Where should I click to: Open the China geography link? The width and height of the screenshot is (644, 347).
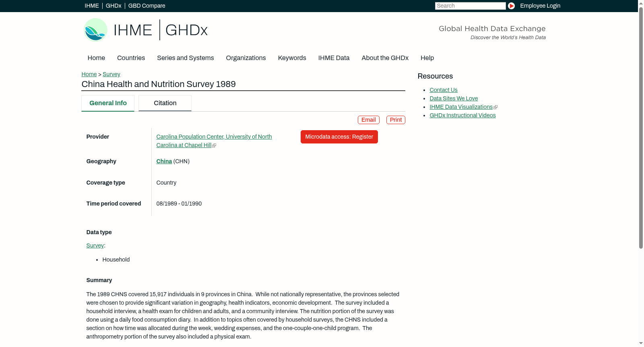click(164, 161)
